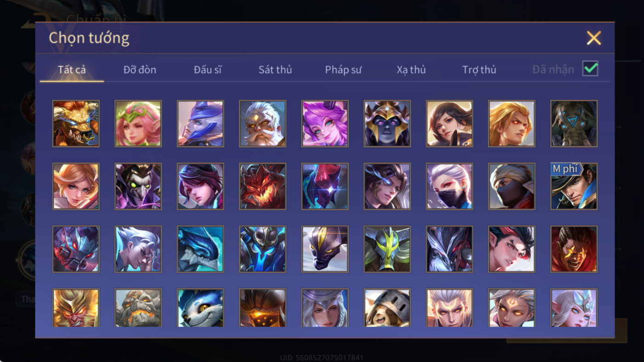
Task: Filter heroes by Pháp sư
Action: (x=343, y=70)
